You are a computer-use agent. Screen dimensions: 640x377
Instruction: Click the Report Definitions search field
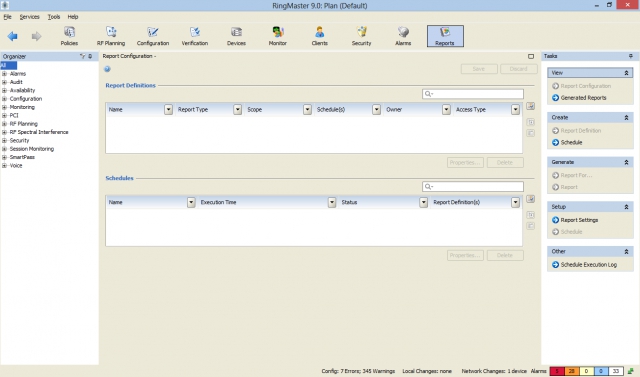(473, 94)
